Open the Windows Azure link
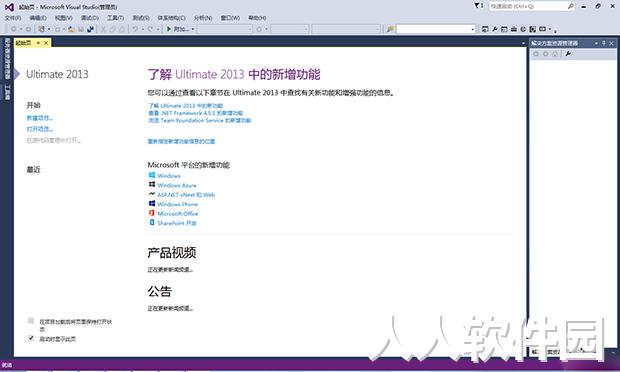The width and height of the screenshot is (620, 372). click(x=177, y=185)
